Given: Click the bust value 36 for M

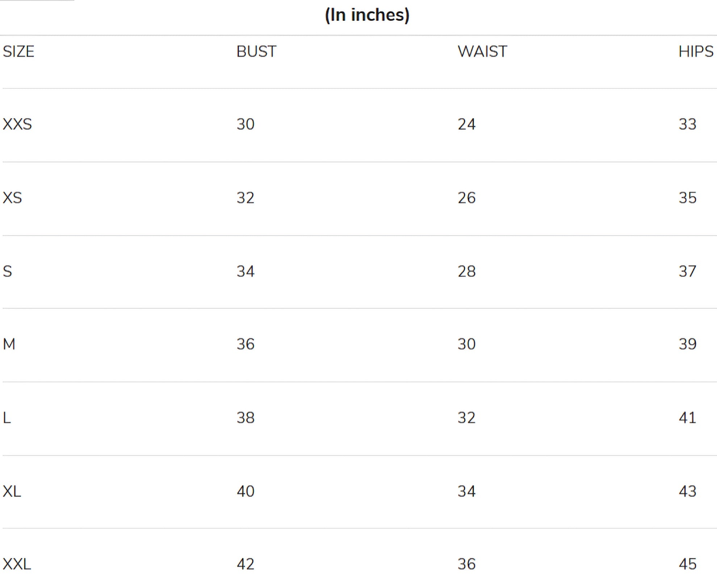Looking at the screenshot, I should tap(246, 344).
